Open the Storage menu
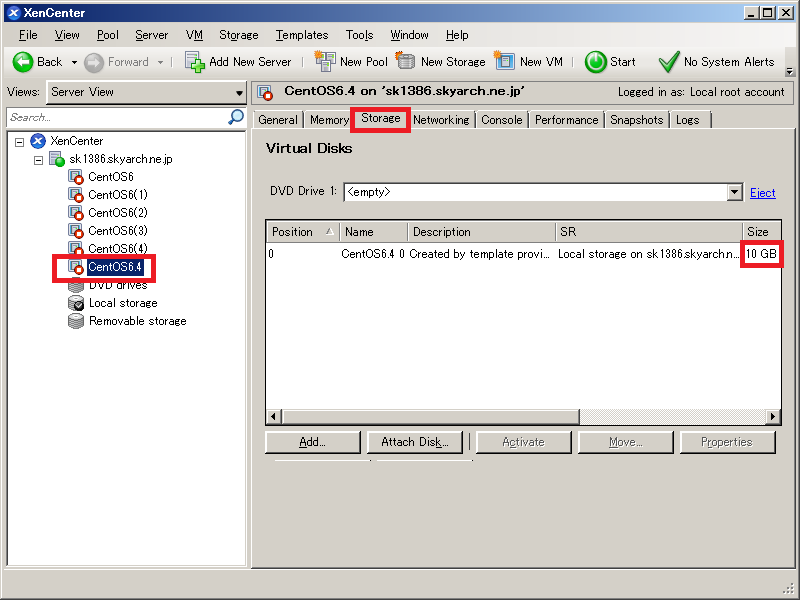The image size is (800, 600). click(x=239, y=35)
